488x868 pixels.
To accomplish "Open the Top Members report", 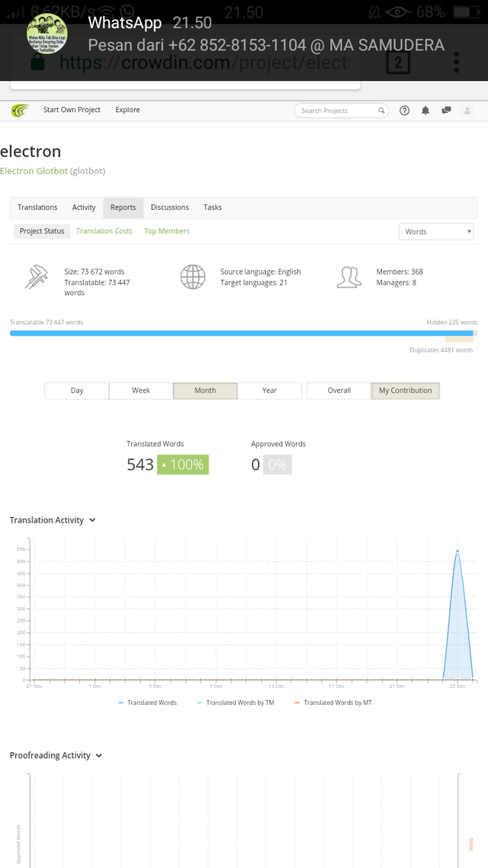I will pyautogui.click(x=167, y=231).
